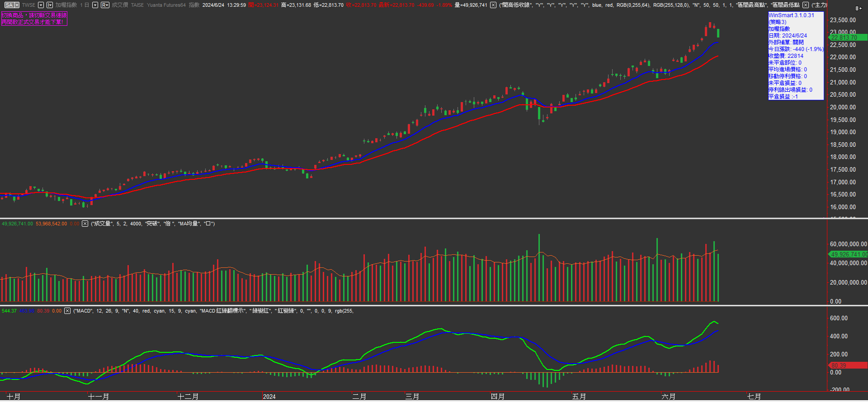This screenshot has height=402, width=868.
Task: Click the 53,968,542.00 value in the volume header
Action: [51, 224]
